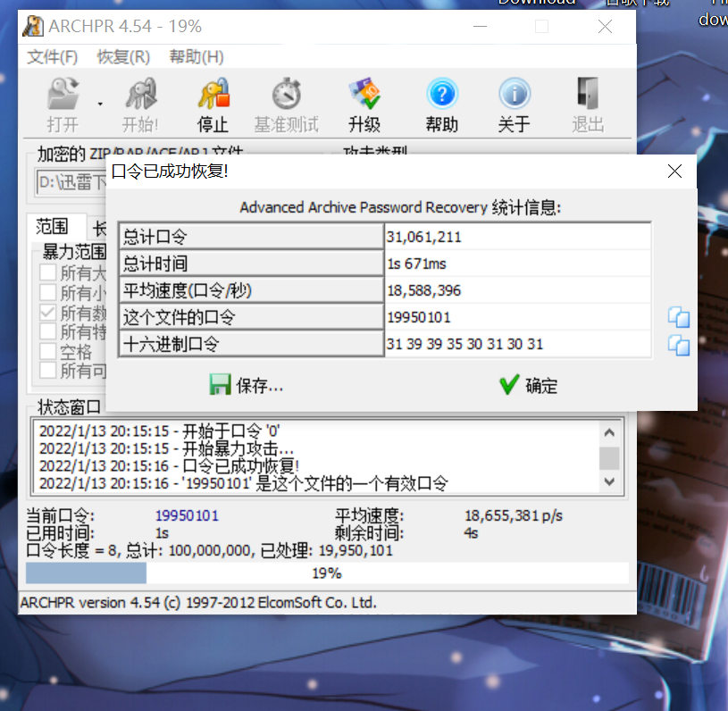Open the 帮助(H) menu
This screenshot has width=728, height=711.
coord(197,57)
